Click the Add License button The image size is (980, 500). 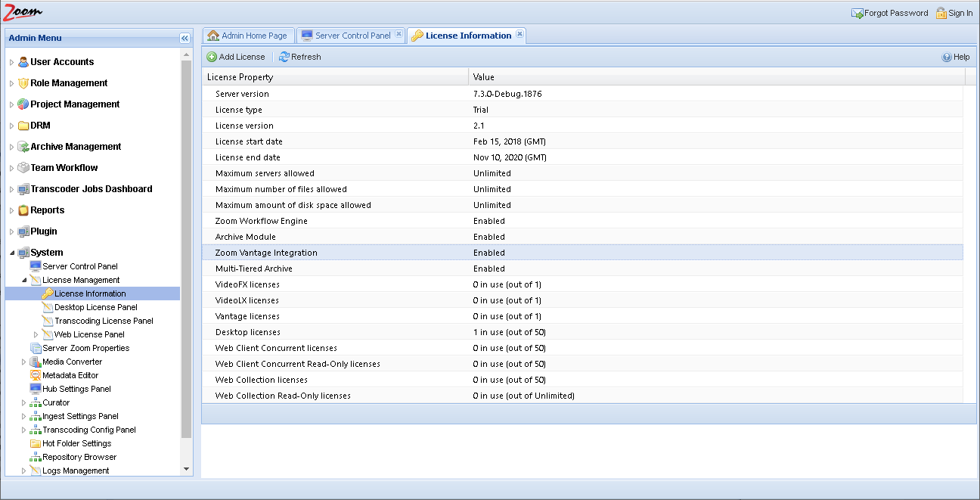236,57
